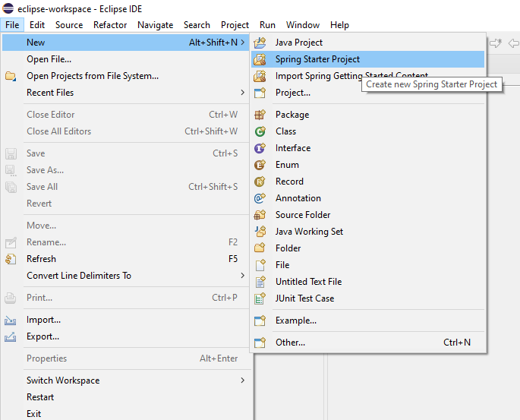
Task: Choose Export... entry text
Action: (43, 336)
